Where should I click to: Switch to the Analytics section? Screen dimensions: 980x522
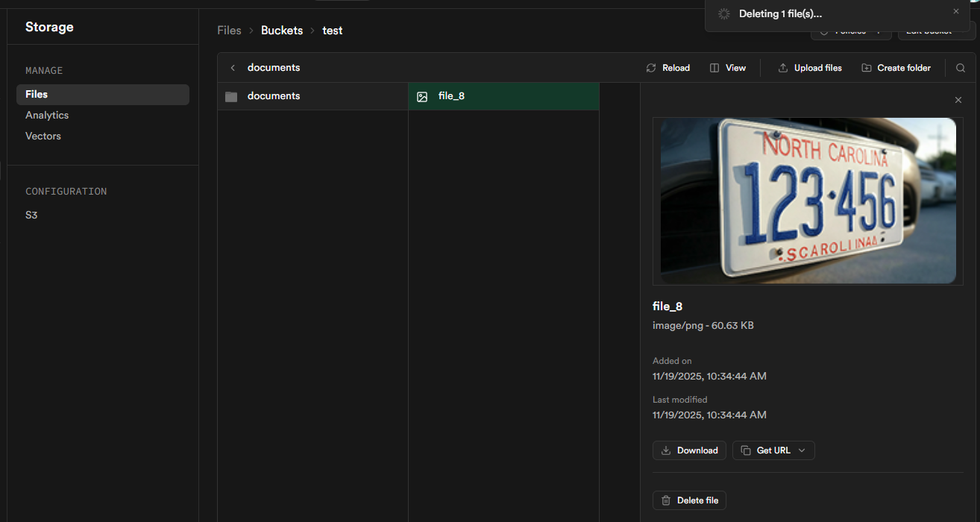(x=46, y=115)
